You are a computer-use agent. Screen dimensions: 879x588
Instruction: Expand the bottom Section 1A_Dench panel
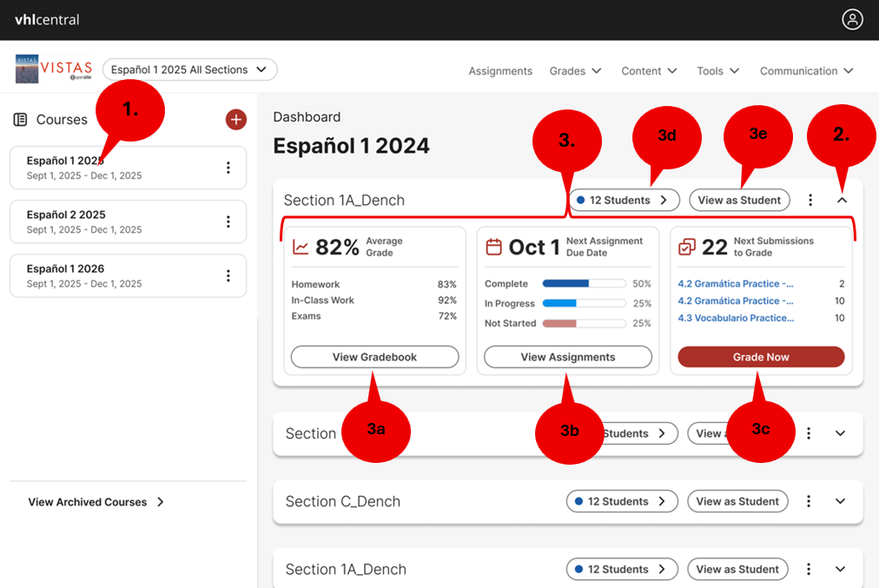(840, 569)
